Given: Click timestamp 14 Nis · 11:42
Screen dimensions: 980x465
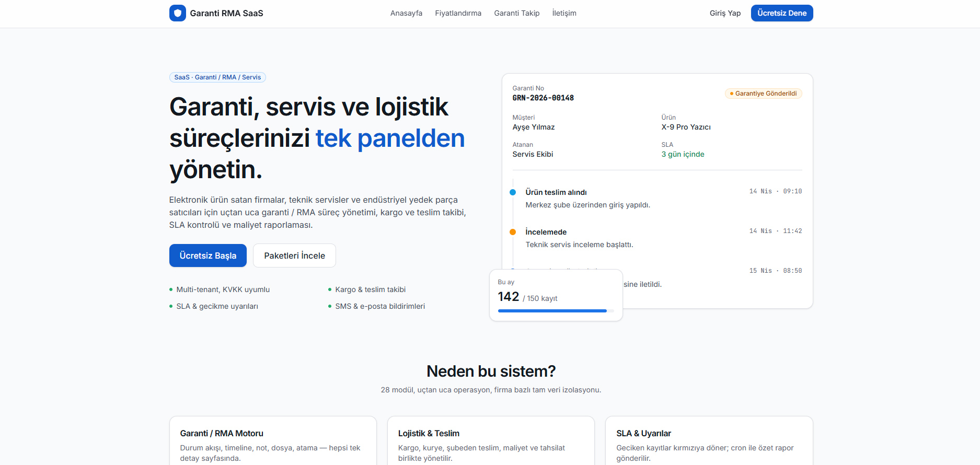Looking at the screenshot, I should 776,231.
